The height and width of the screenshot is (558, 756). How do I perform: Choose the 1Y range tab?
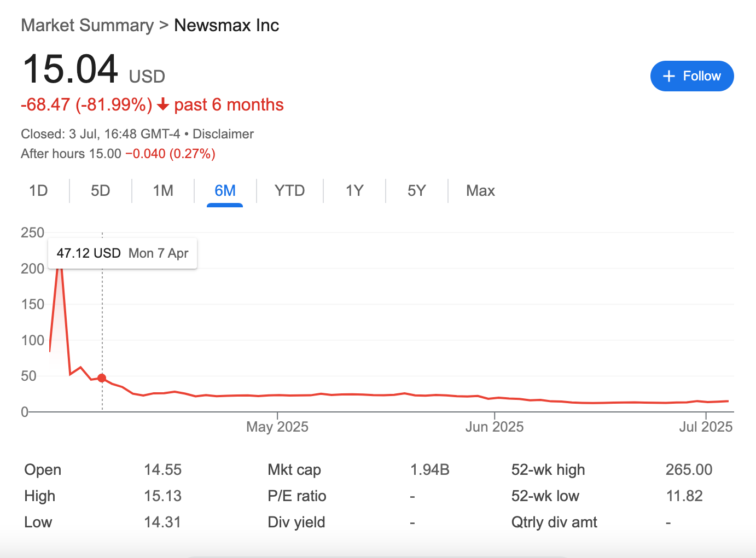pyautogui.click(x=354, y=190)
